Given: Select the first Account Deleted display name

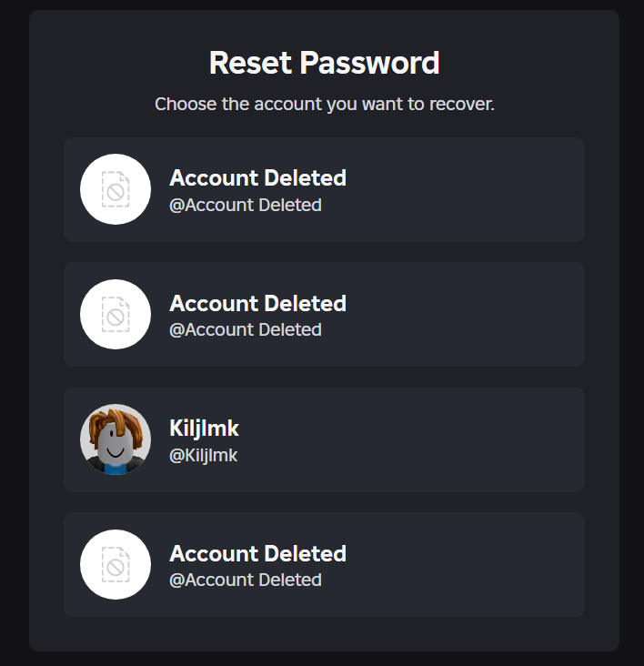Looking at the screenshot, I should tap(257, 178).
